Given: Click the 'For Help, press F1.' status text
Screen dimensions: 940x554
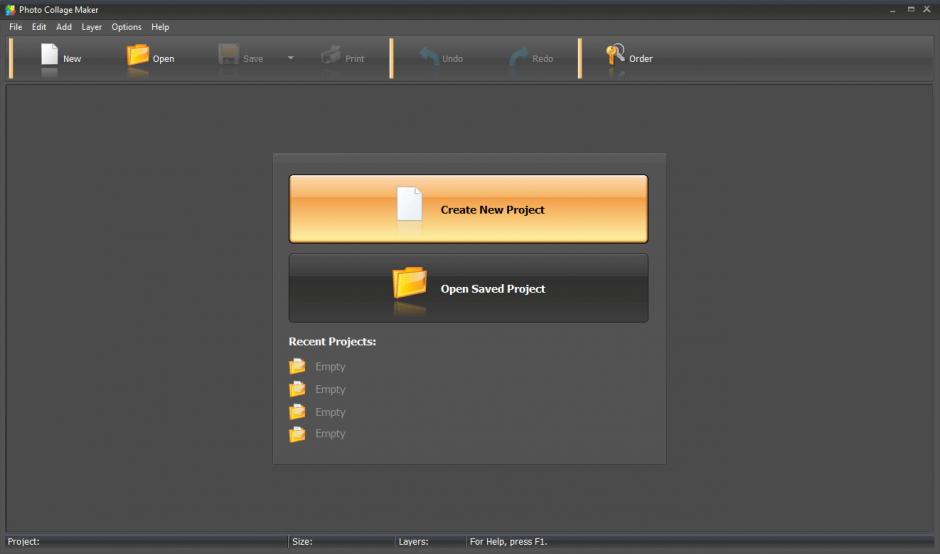Looking at the screenshot, I should click(x=508, y=541).
